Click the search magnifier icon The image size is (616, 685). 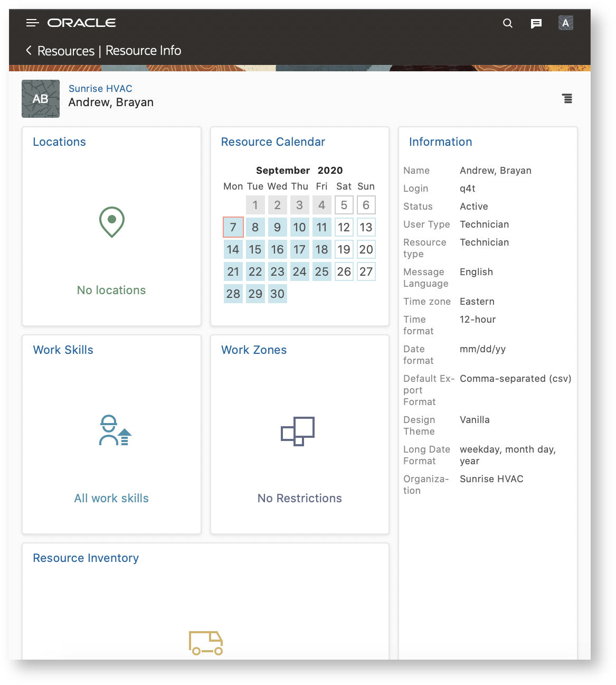[x=507, y=23]
